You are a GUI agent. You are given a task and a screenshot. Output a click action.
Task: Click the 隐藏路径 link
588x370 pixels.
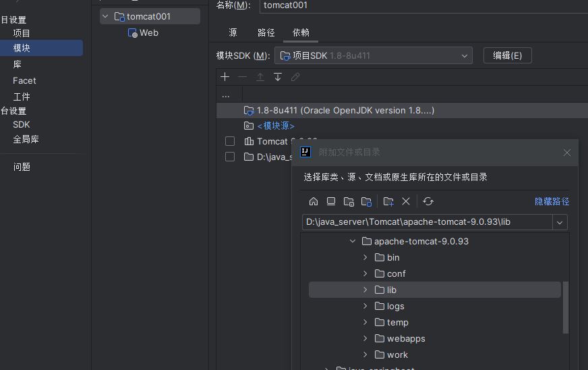point(552,201)
